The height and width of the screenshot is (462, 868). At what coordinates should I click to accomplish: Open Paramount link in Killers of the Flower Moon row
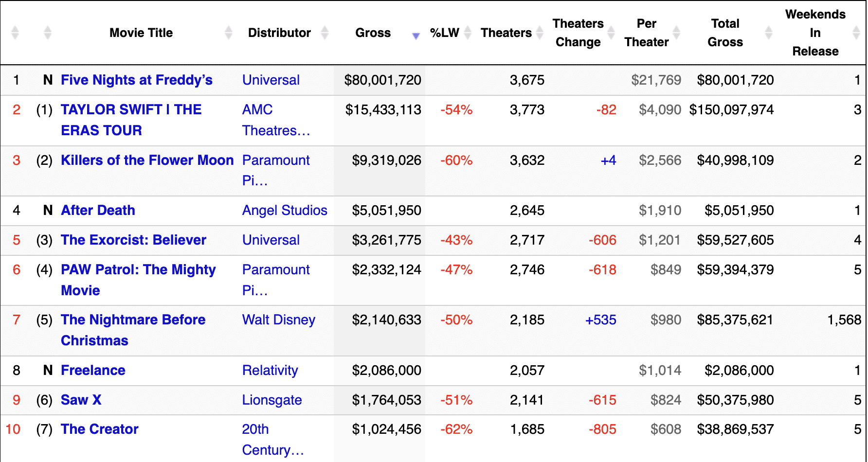(x=276, y=170)
